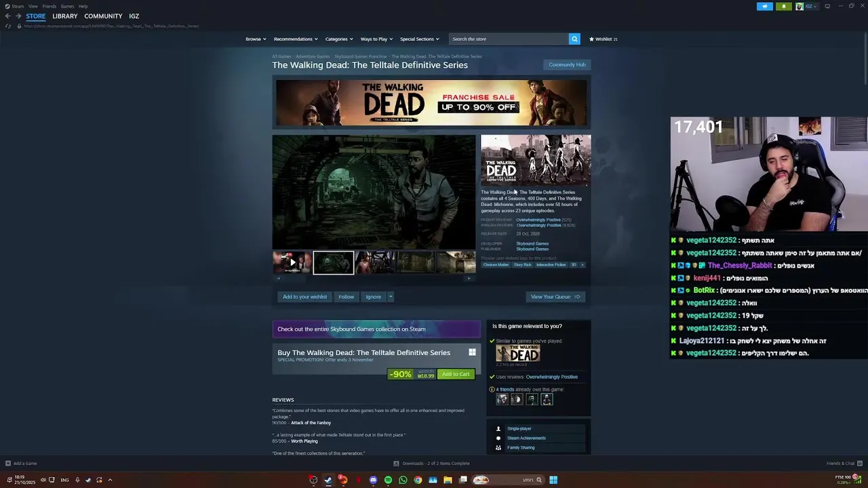Screen dimensions: 868x488
Task: Open WhatsApp from the Windows taskbar
Action: pyautogui.click(x=403, y=480)
